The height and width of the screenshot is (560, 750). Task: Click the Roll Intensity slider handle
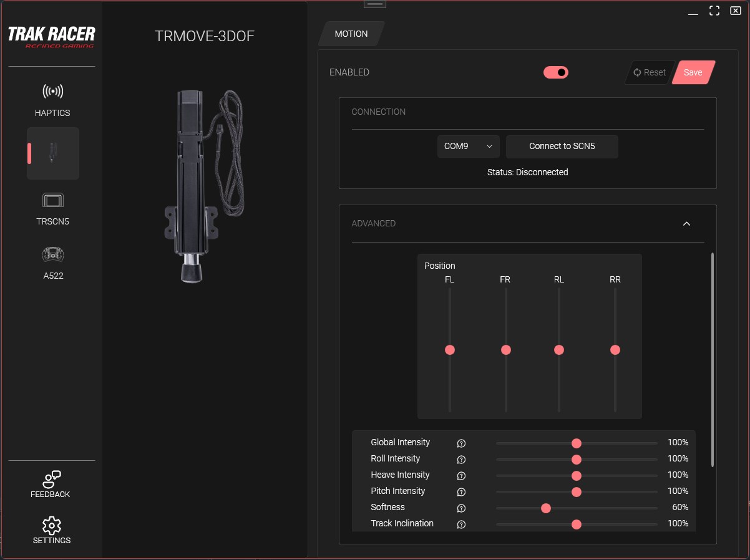[577, 460]
